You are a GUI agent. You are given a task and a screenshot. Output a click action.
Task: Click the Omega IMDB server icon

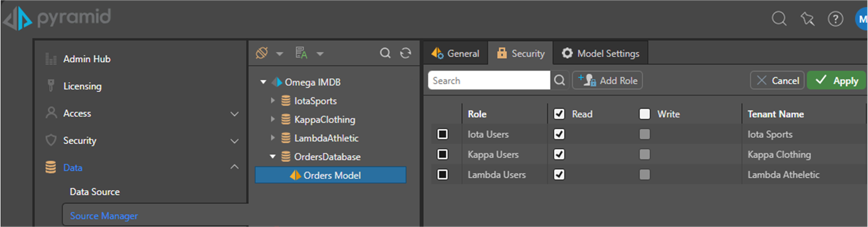click(277, 82)
